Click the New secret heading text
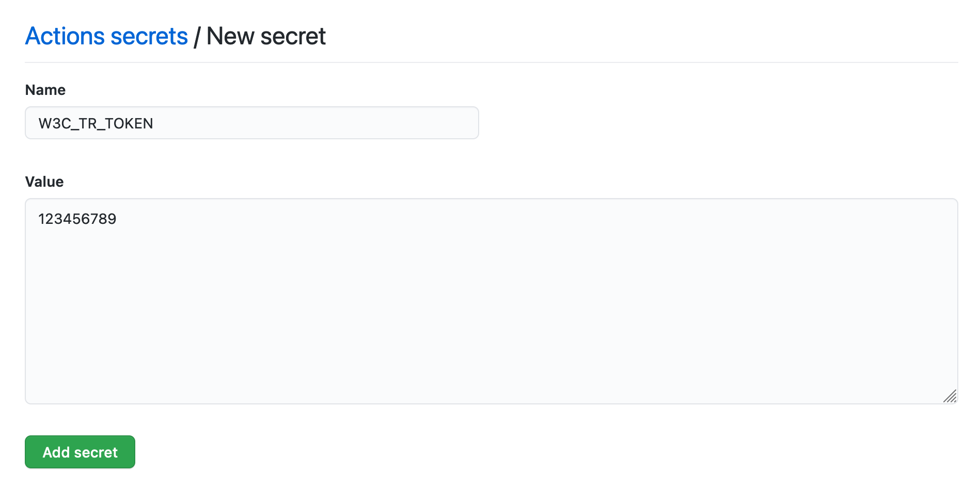This screenshot has height=489, width=980. [266, 37]
